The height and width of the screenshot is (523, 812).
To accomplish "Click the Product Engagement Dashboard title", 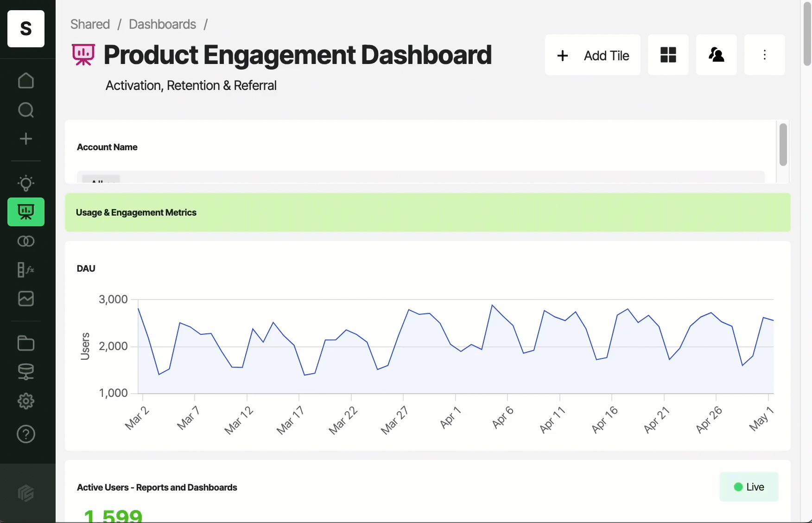I will coord(298,55).
